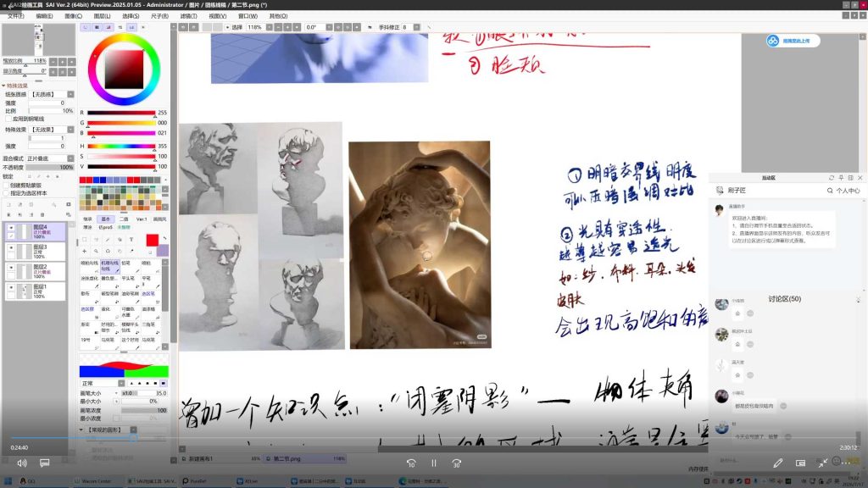Toggle visibility of layer 图层3
This screenshot has width=868, height=488.
click(10, 247)
